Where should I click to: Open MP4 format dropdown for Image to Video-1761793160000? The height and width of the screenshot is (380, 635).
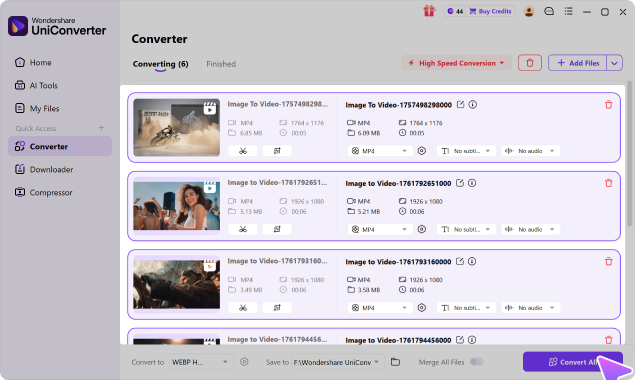[380, 308]
